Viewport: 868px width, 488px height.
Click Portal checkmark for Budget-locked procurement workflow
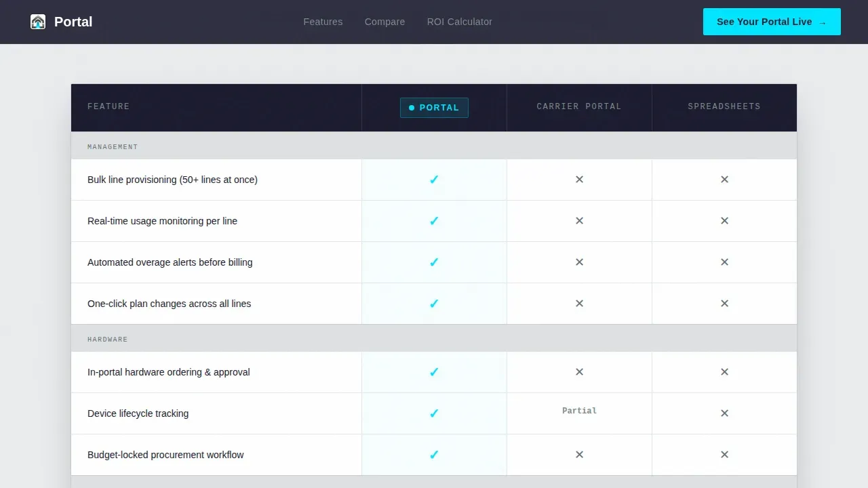(x=434, y=455)
